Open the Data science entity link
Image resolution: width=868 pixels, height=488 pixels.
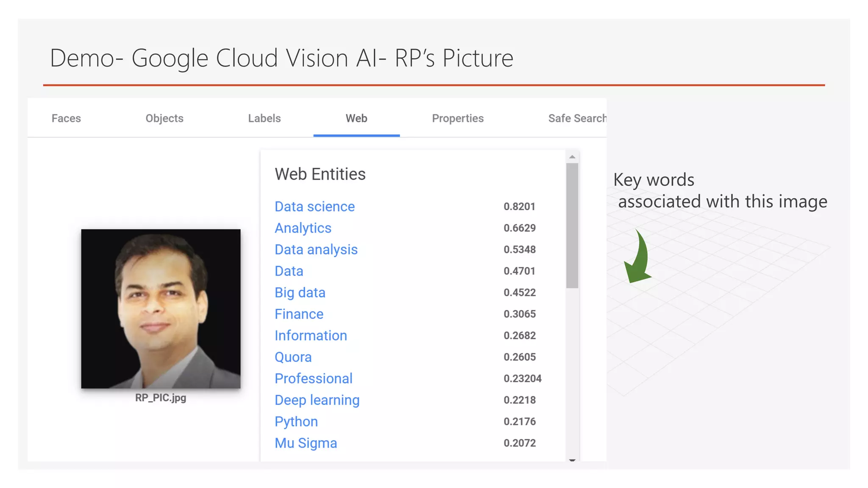(315, 206)
